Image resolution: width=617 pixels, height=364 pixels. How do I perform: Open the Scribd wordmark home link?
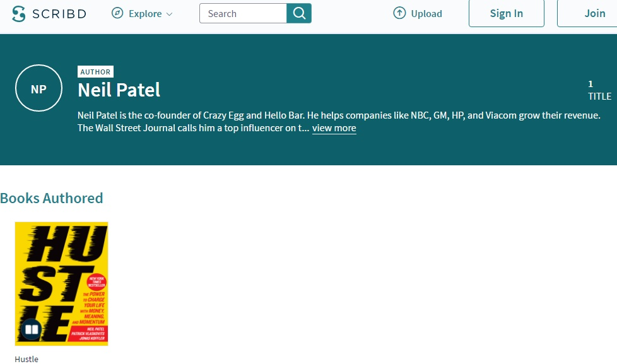coord(59,14)
